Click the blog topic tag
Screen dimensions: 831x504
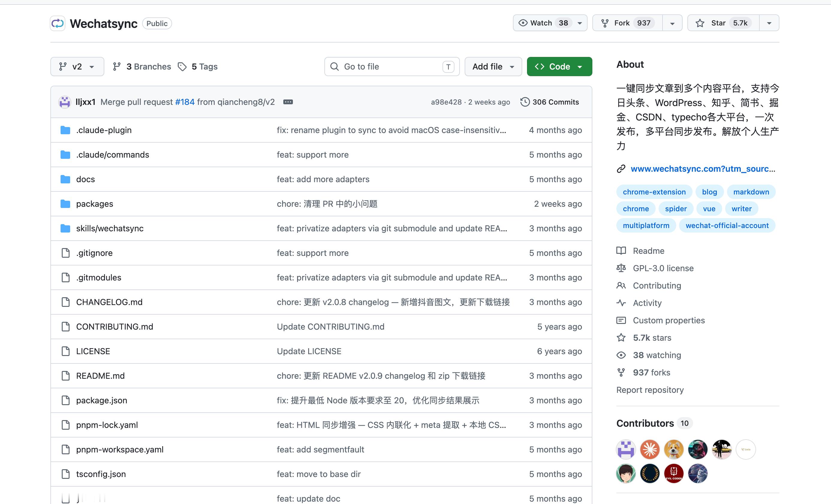tap(709, 192)
